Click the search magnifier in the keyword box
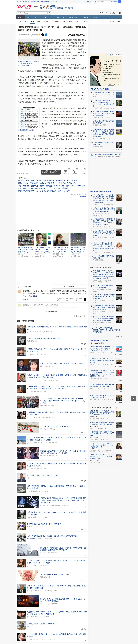The image size is (138, 644). [49, 13]
